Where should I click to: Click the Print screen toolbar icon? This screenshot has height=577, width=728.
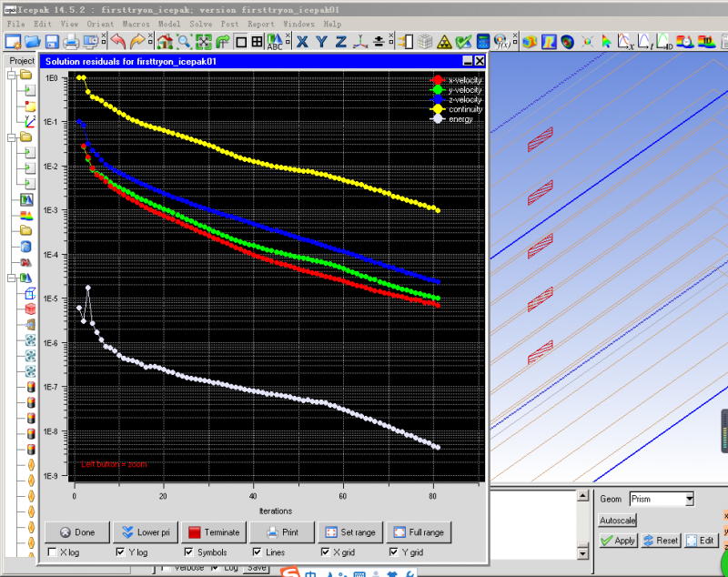click(71, 42)
